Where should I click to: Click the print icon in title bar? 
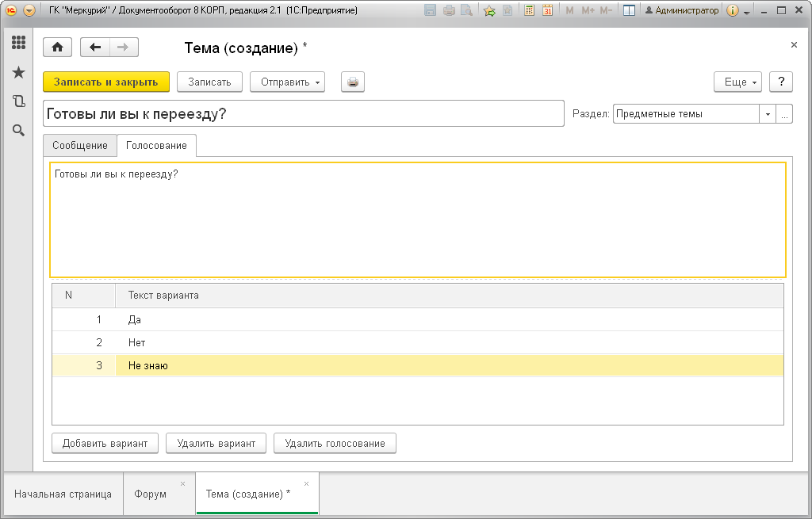(449, 10)
